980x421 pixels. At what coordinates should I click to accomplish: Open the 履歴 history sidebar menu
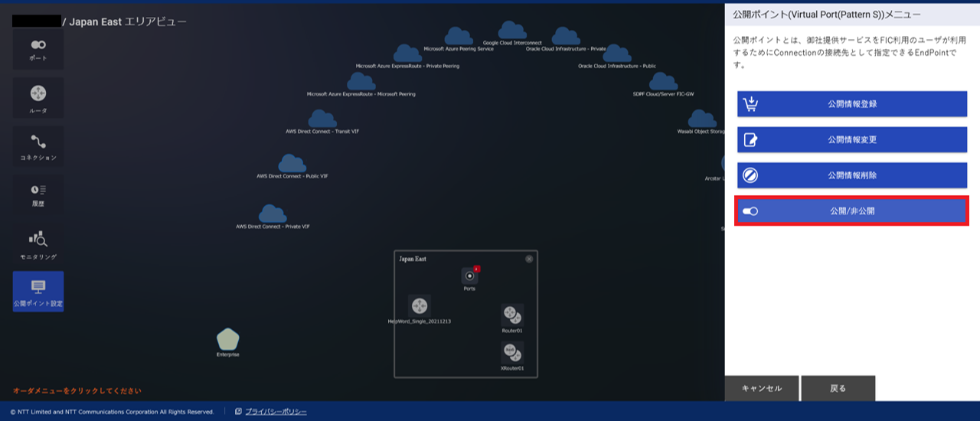(x=38, y=194)
